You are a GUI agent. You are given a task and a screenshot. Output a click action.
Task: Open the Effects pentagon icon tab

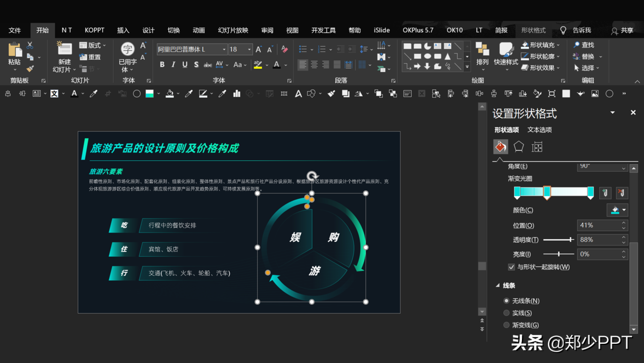519,147
